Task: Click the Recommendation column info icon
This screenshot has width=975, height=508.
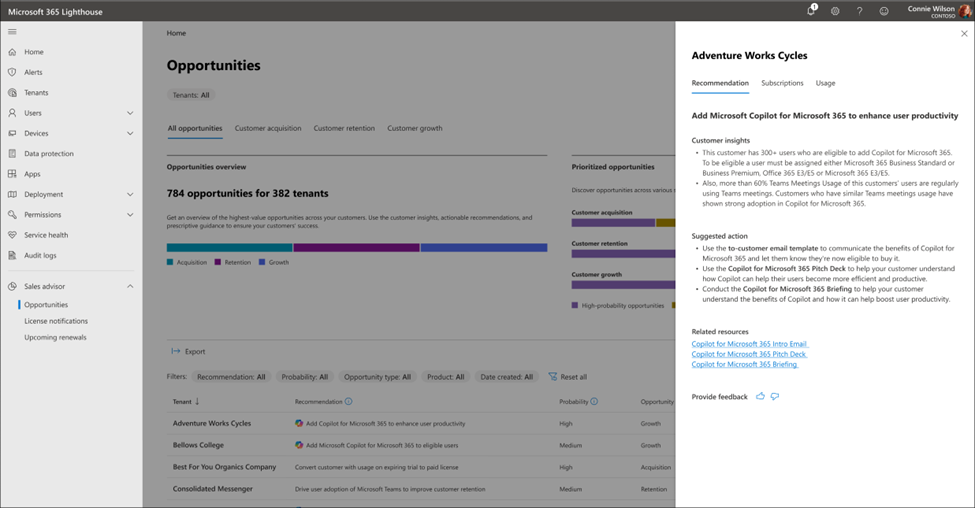Action: point(349,402)
